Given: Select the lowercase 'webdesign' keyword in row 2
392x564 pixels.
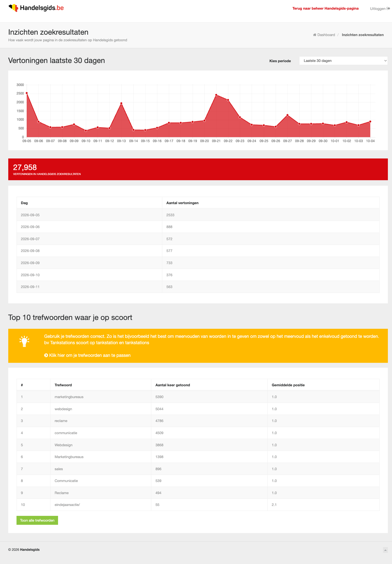Looking at the screenshot, I should [63, 409].
